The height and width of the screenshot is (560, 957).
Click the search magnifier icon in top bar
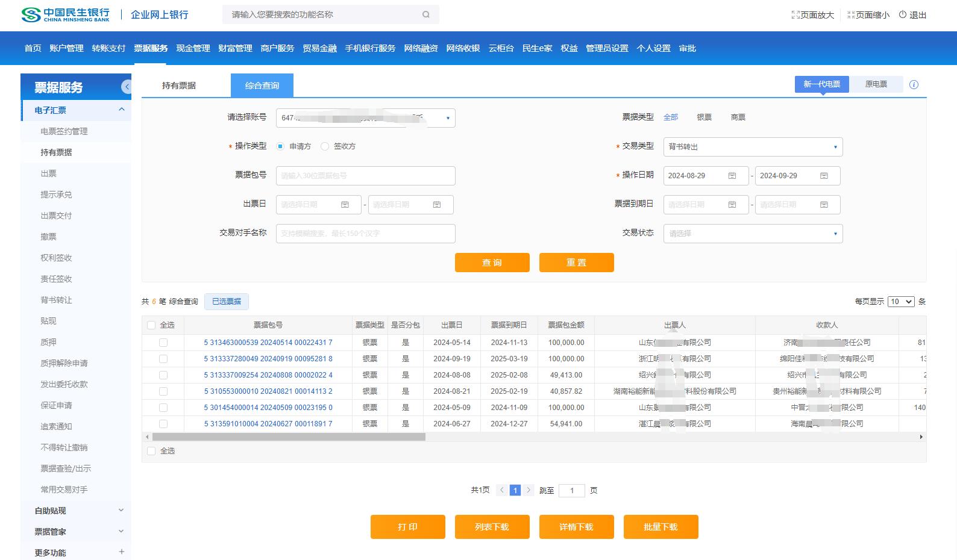click(x=425, y=14)
